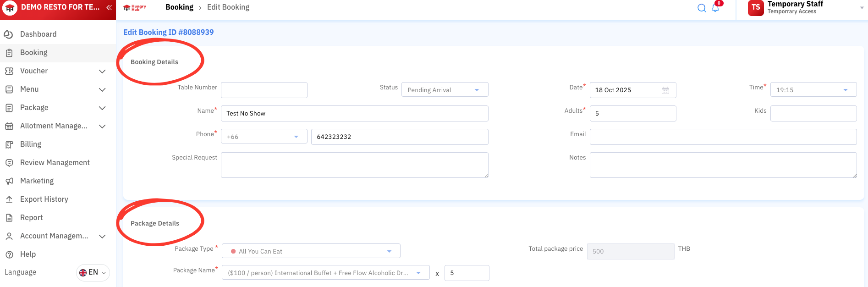Click the Account Management person icon
Image resolution: width=868 pixels, height=287 pixels.
coord(9,236)
